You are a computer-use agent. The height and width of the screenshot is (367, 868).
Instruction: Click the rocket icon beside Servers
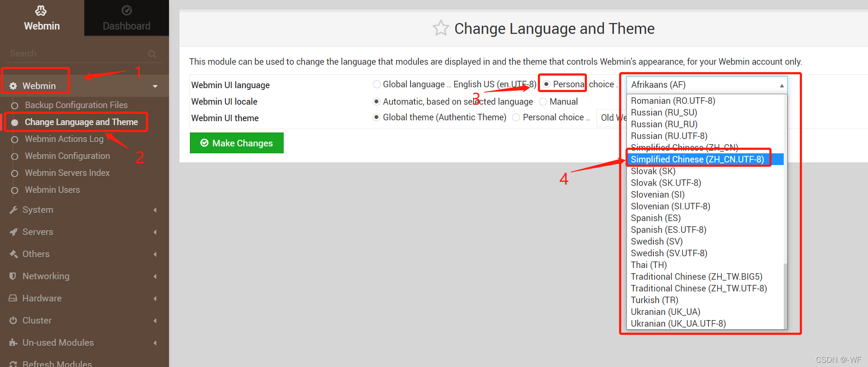coord(13,232)
